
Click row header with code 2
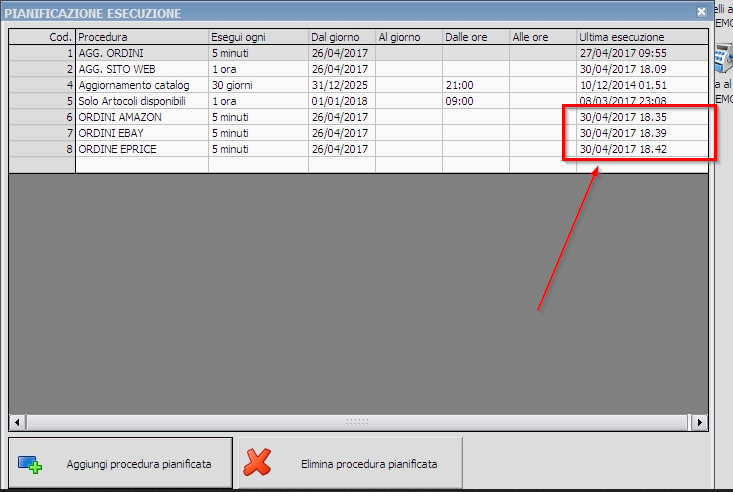tap(42, 69)
